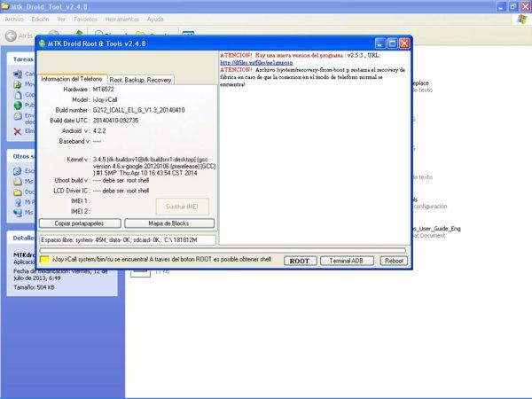Viewport: 532px width, 399px height.
Task: Open the Archivo menu in Explorer
Action: (x=14, y=20)
